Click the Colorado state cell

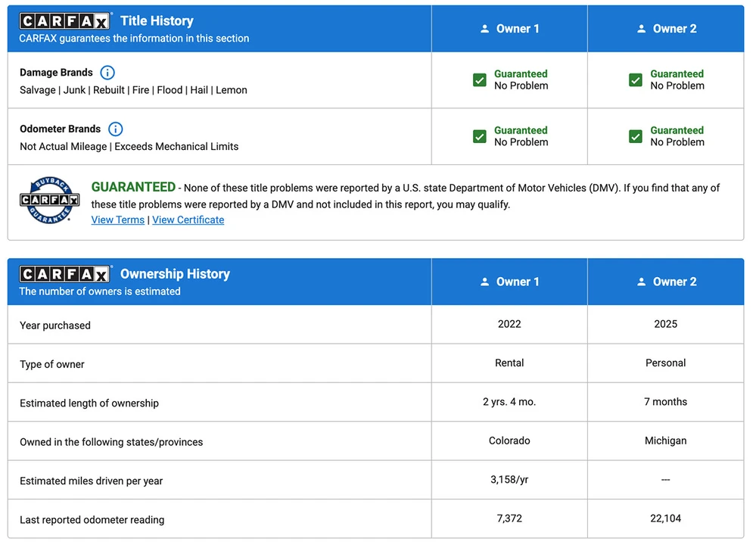(509, 441)
